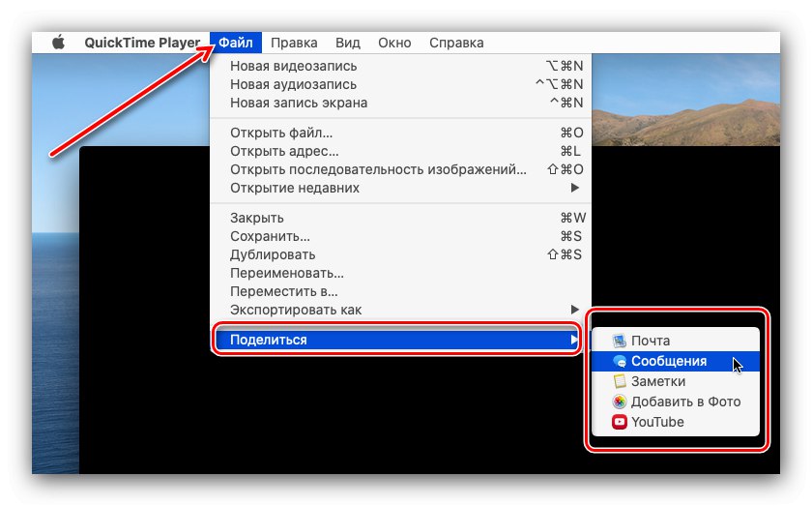The width and height of the screenshot is (812, 506).
Task: Choose Открыть последовательность изображений…
Action: (x=401, y=169)
